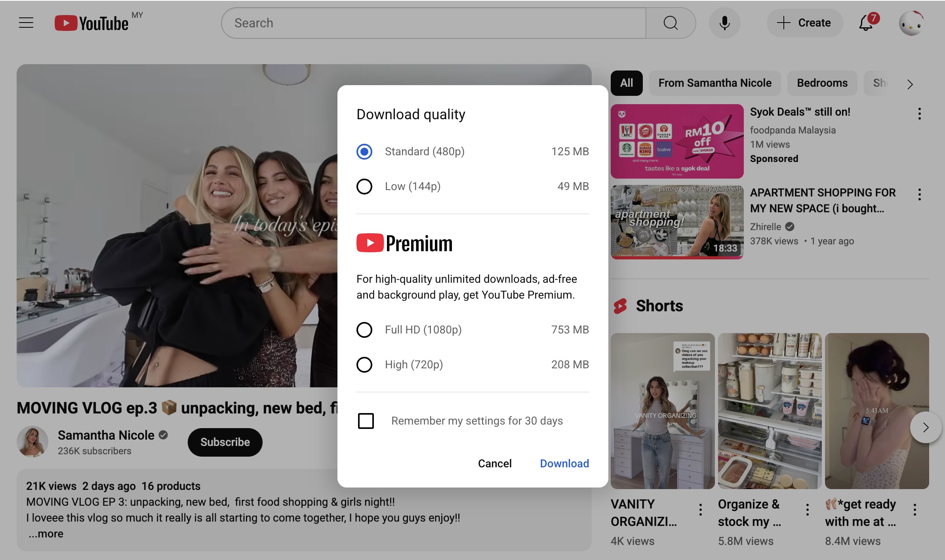Subscribe to Samantha Nicole
The width and height of the screenshot is (945, 560).
coord(225,442)
